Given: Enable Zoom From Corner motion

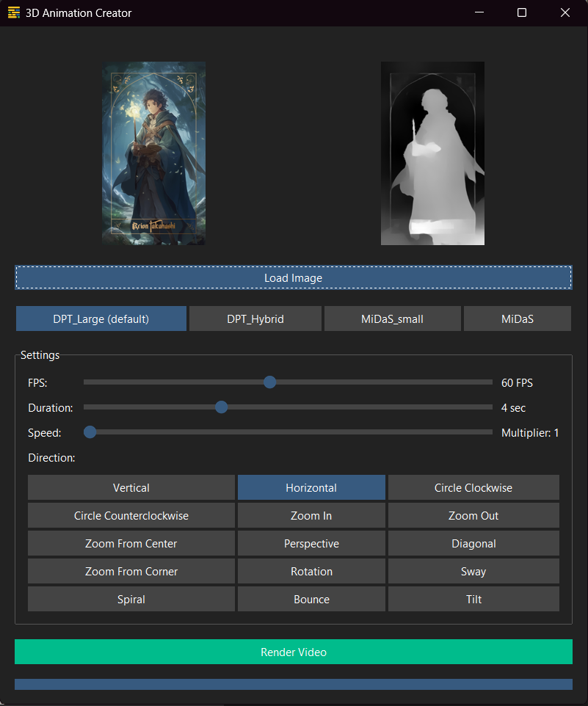Looking at the screenshot, I should [x=131, y=572].
